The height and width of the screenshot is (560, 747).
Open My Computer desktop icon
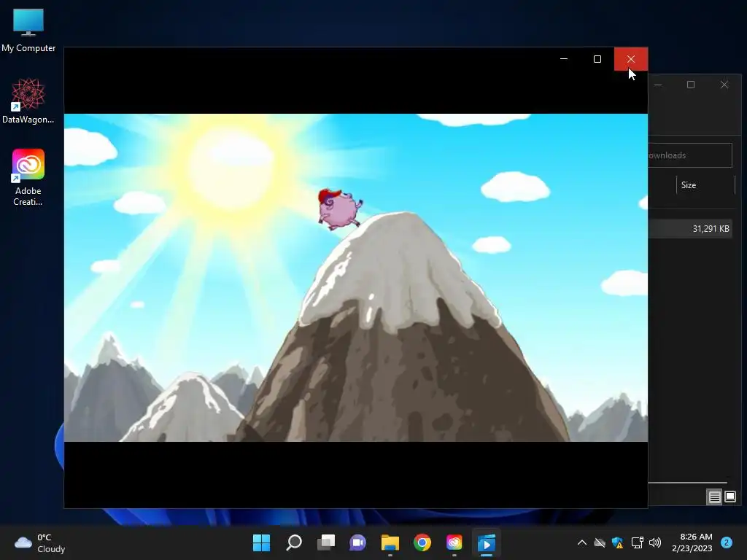28,29
